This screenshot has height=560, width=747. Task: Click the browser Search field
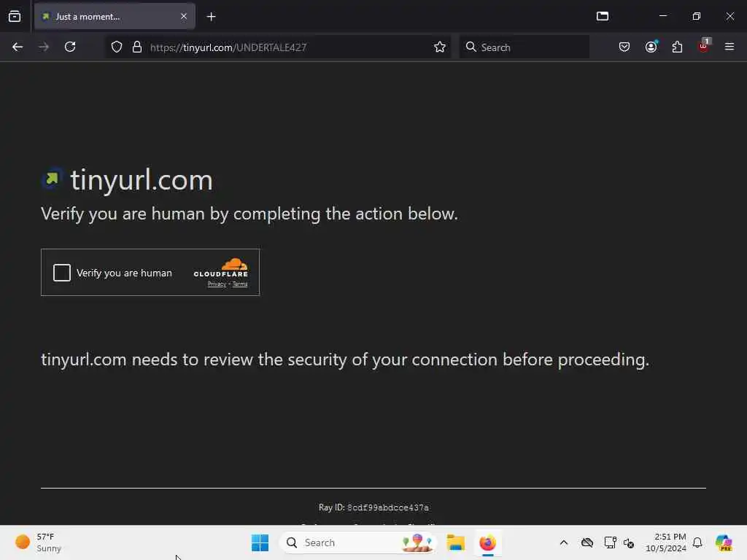(x=524, y=47)
